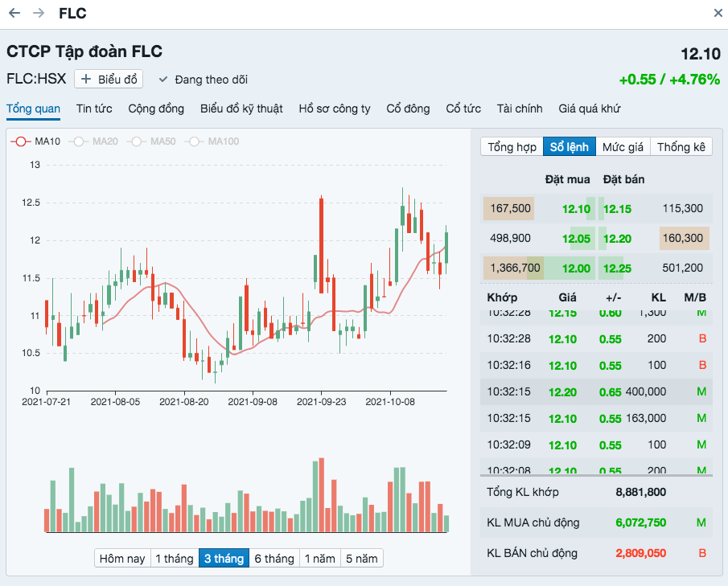Click KL MUA chủ động value 6,072,750

(640, 523)
